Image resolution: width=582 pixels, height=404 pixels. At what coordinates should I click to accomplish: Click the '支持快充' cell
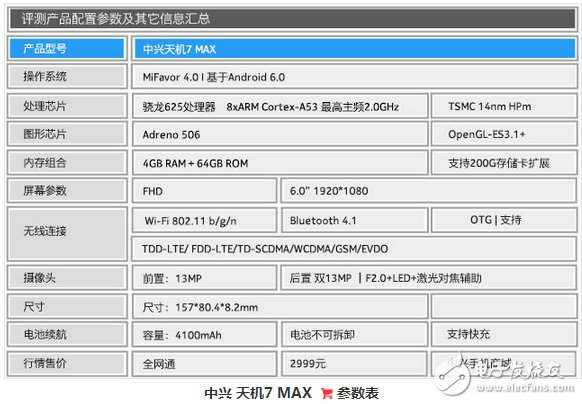(x=504, y=335)
